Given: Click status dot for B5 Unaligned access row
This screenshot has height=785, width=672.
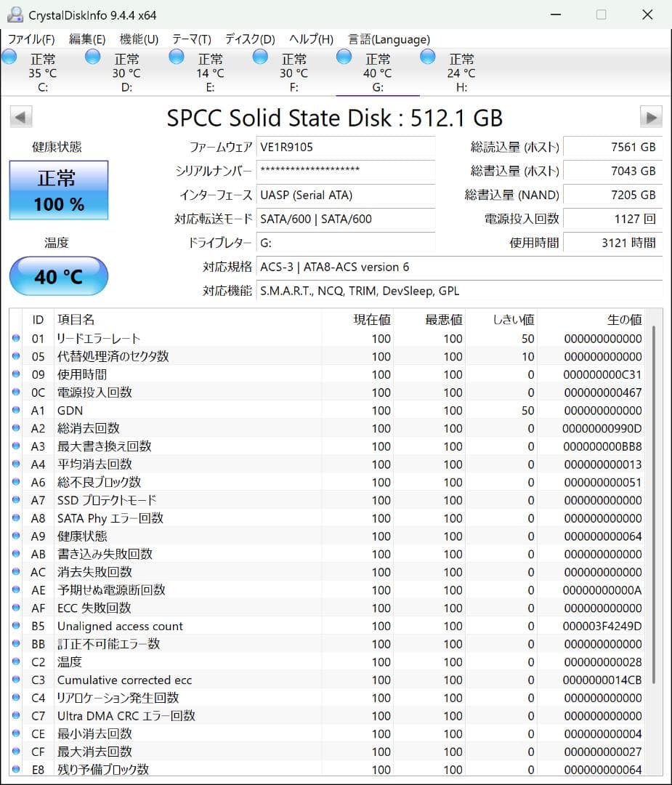Looking at the screenshot, I should pyautogui.click(x=16, y=625).
